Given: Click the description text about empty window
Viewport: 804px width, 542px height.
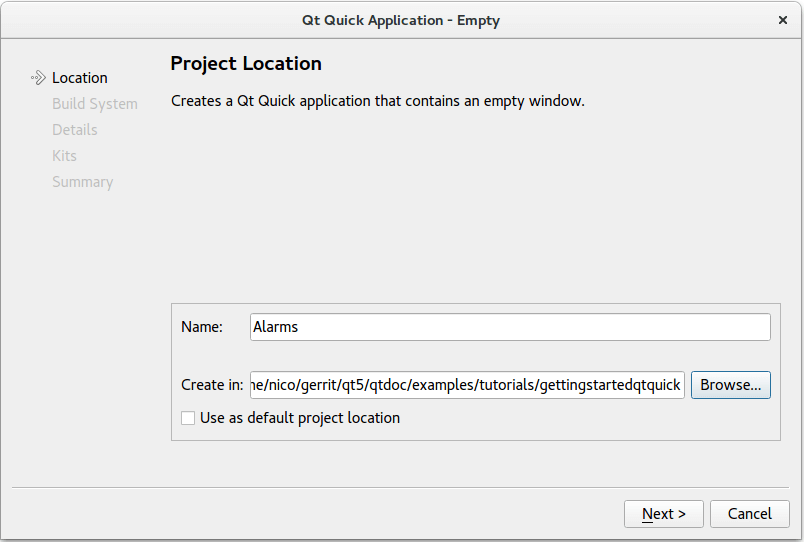Looking at the screenshot, I should pos(377,102).
